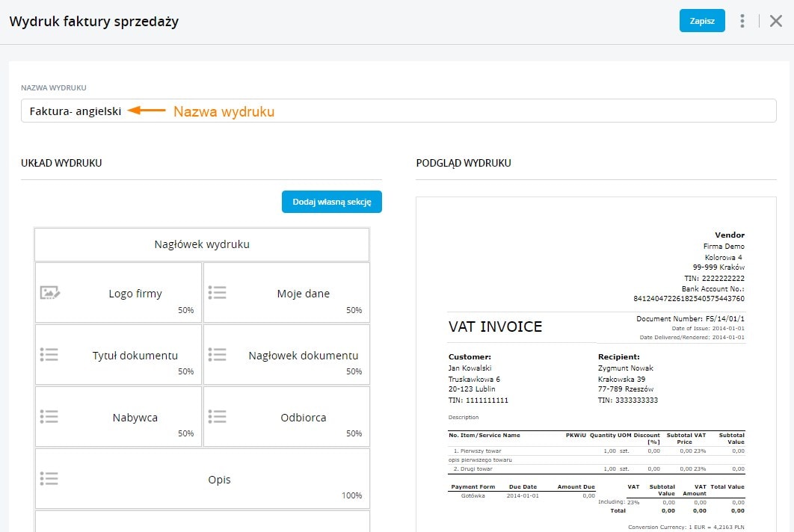Viewport: 794px width, 532px height.
Task: Click the Description label in preview
Action: point(464,418)
